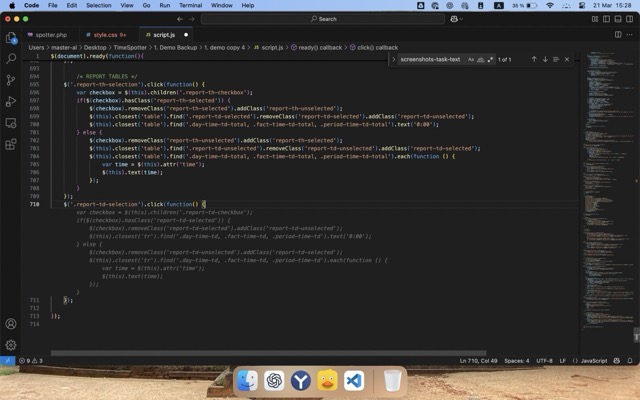Click the Manage gear icon
640x400 pixels.
[11, 345]
